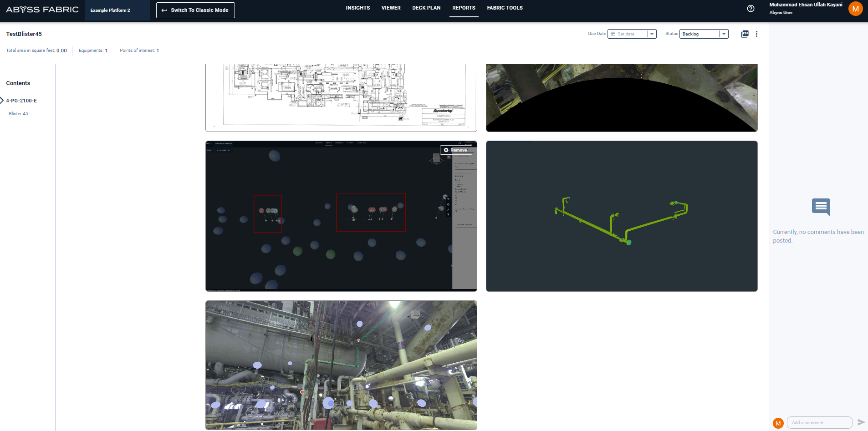
Task: Go to the Insights tab
Action: click(x=357, y=8)
